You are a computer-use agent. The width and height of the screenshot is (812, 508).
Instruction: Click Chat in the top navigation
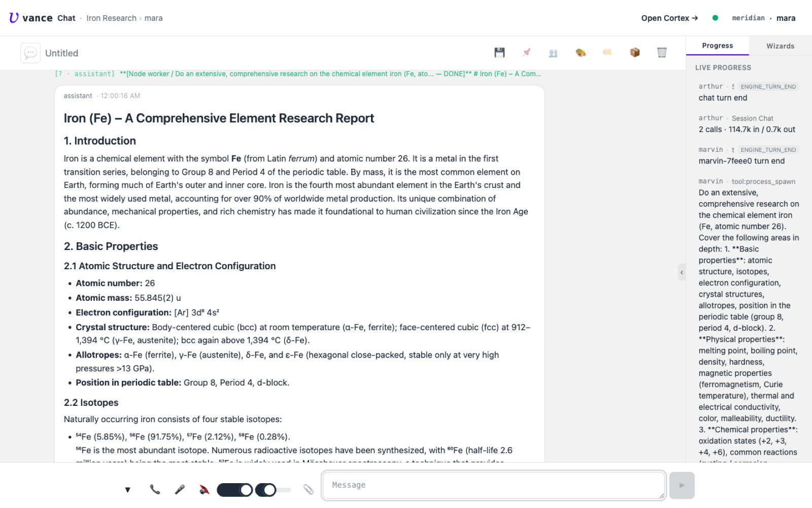tap(66, 18)
